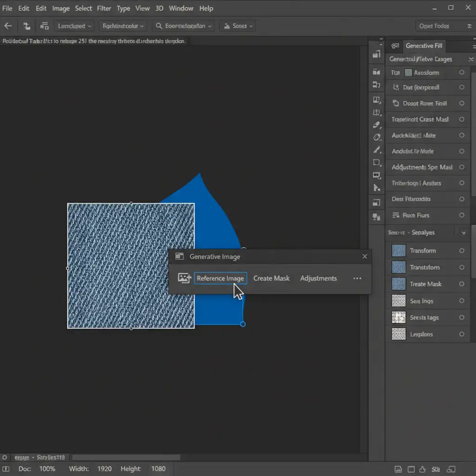Click the three-dots more options in Generative Image bar

[x=357, y=278]
